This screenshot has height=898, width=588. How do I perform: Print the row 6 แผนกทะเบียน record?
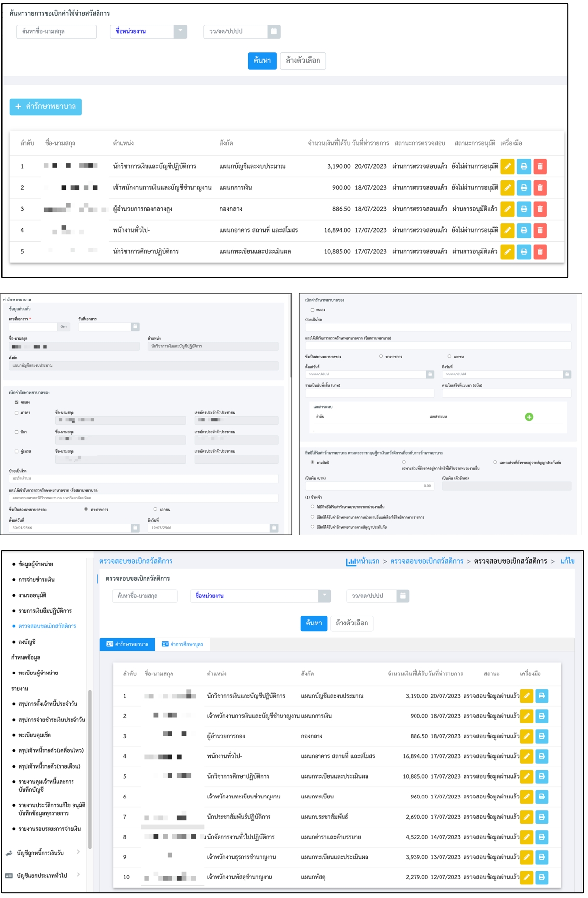pyautogui.click(x=541, y=797)
